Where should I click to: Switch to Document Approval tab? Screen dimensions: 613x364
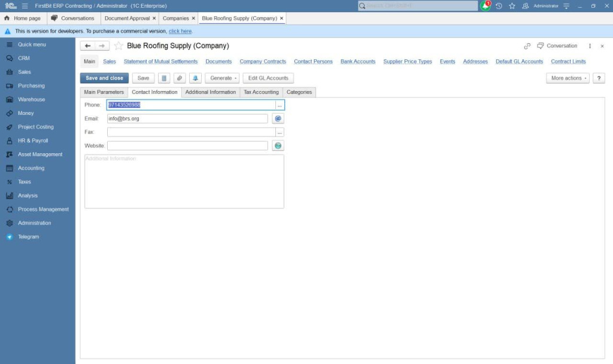tap(127, 19)
